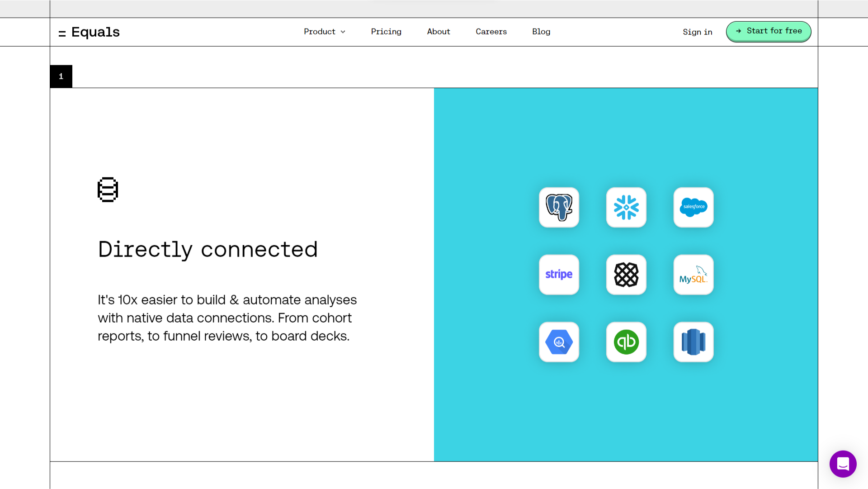Open the purple chat widget
The width and height of the screenshot is (868, 489).
point(843,464)
